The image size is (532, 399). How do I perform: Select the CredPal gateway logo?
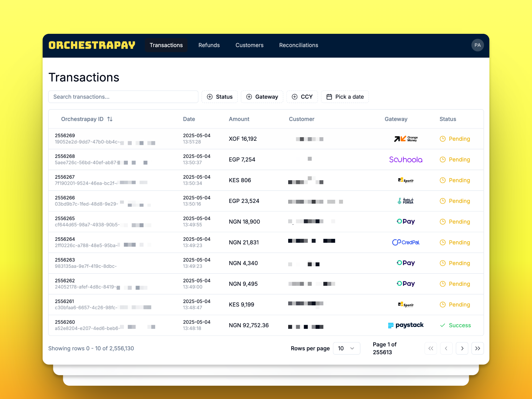406,242
